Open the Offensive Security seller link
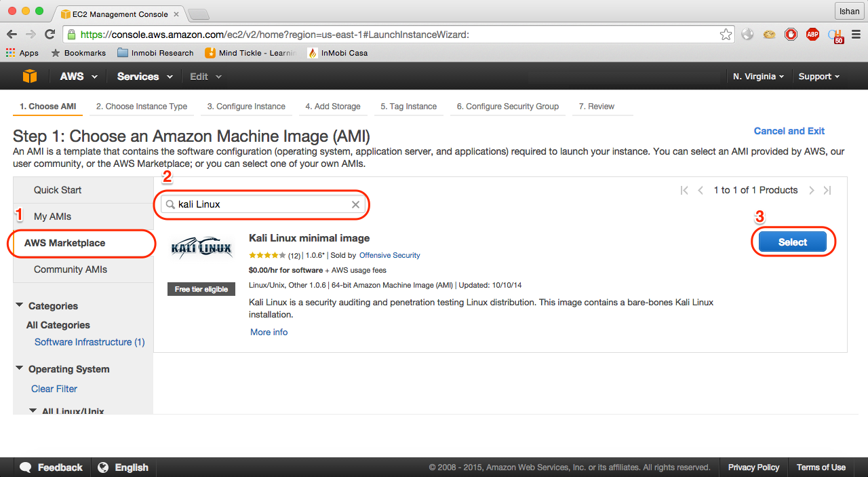This screenshot has width=868, height=477. (x=389, y=256)
